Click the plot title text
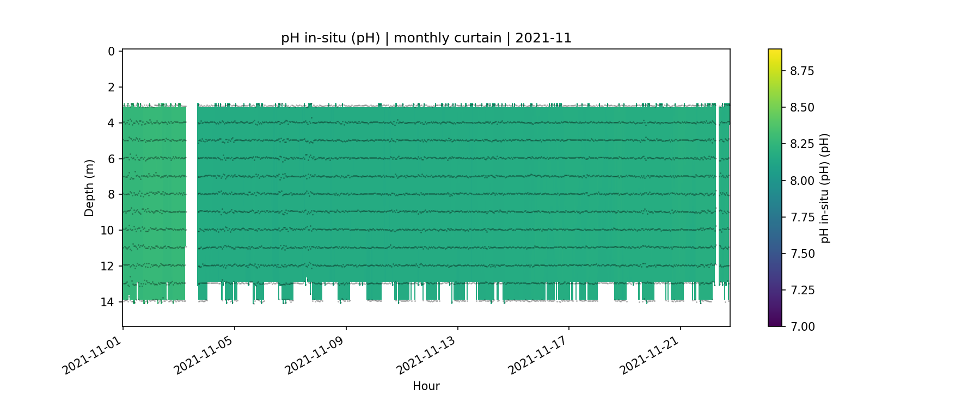The image size is (980, 408). [x=426, y=38]
